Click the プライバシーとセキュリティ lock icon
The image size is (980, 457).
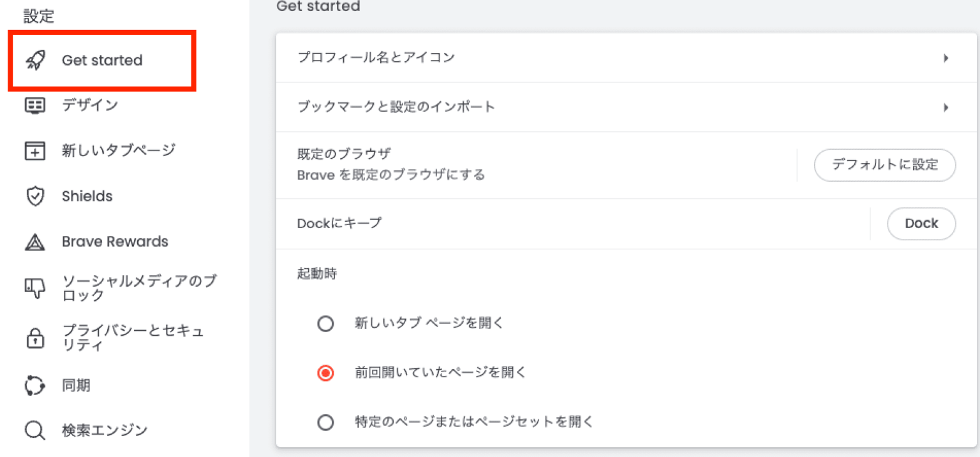(x=35, y=337)
